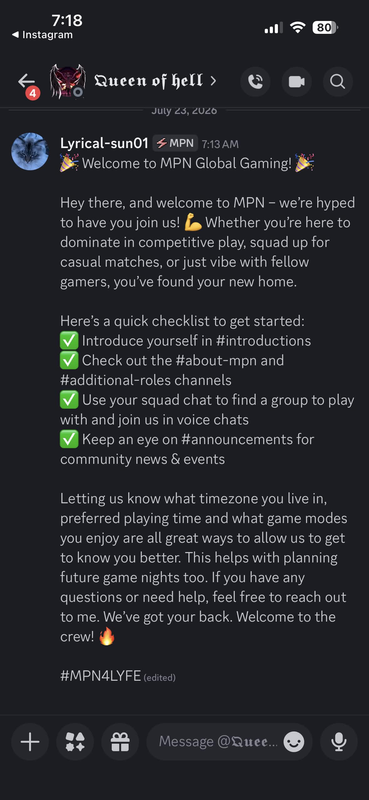Tap the plus icon to add attachment
Viewport: 369px width, 800px height.
[x=30, y=741]
